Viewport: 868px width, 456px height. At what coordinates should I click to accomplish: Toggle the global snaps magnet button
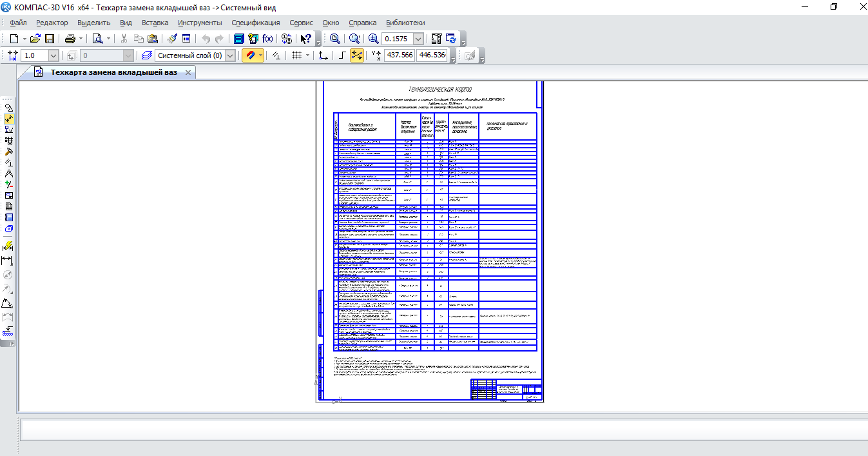click(250, 55)
